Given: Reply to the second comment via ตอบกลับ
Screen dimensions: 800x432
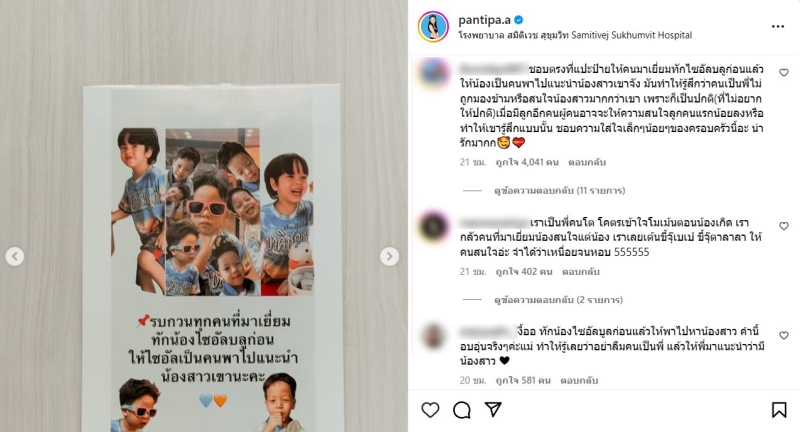Looking at the screenshot, I should (x=581, y=272).
